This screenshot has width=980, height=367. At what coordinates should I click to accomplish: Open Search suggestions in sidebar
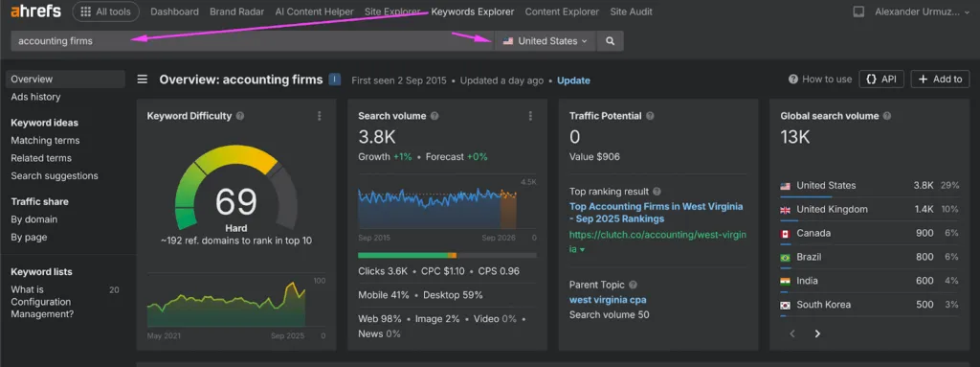tap(55, 176)
